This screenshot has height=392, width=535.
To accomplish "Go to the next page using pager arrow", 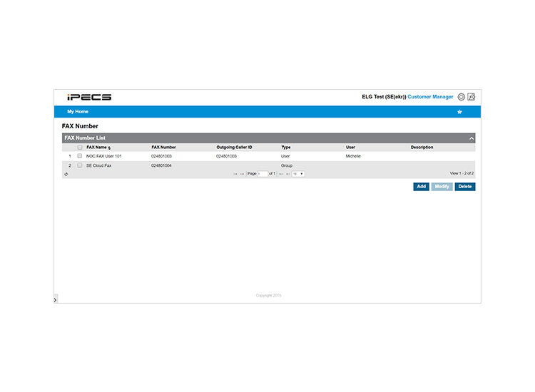I will (x=281, y=174).
